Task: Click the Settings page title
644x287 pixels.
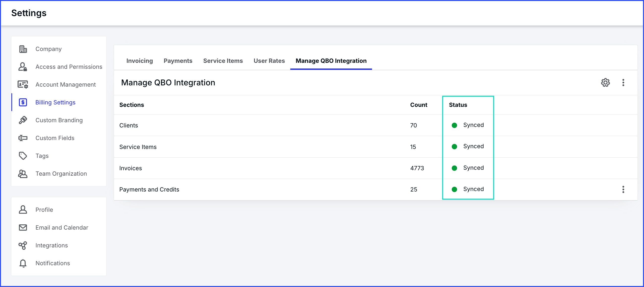Action: pos(29,13)
